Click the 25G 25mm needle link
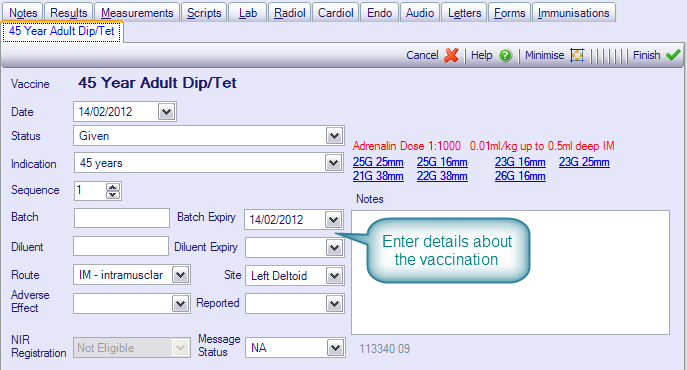Image resolution: width=687 pixels, height=370 pixels. 378,162
